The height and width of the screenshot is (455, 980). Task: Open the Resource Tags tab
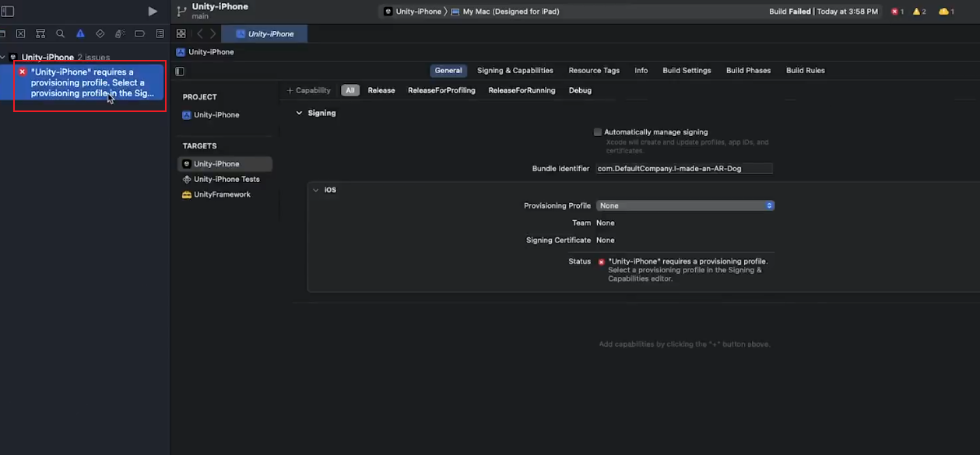tap(594, 70)
